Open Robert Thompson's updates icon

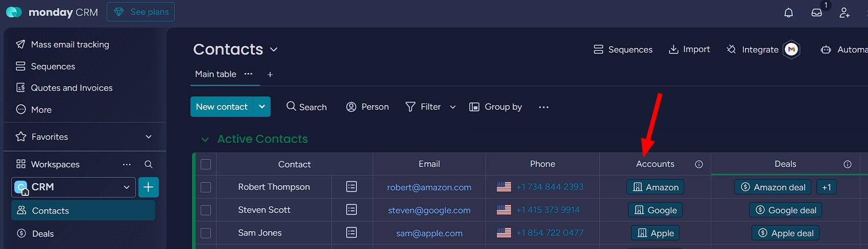pos(351,187)
